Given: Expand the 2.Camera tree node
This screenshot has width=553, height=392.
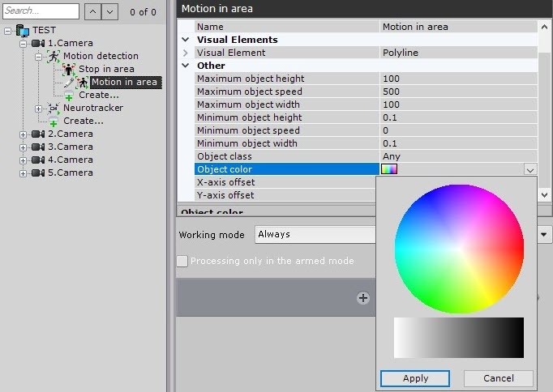Looking at the screenshot, I should click(24, 134).
